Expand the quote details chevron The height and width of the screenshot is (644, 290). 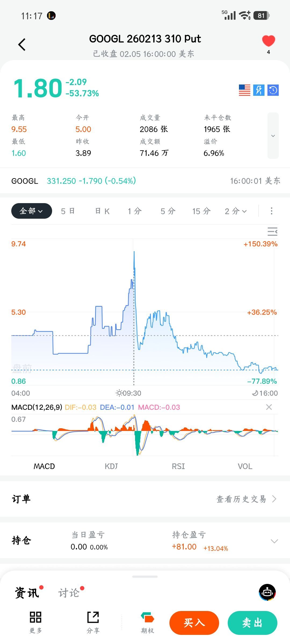273,136
